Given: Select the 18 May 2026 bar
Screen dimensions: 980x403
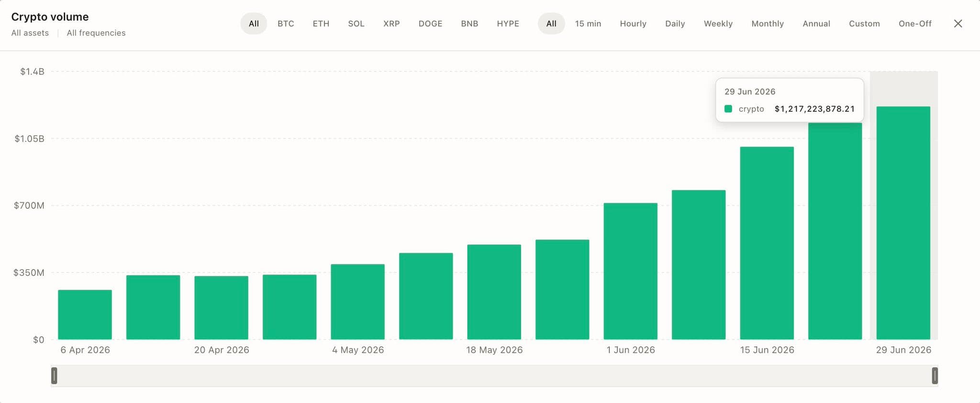Looking at the screenshot, I should point(494,292).
